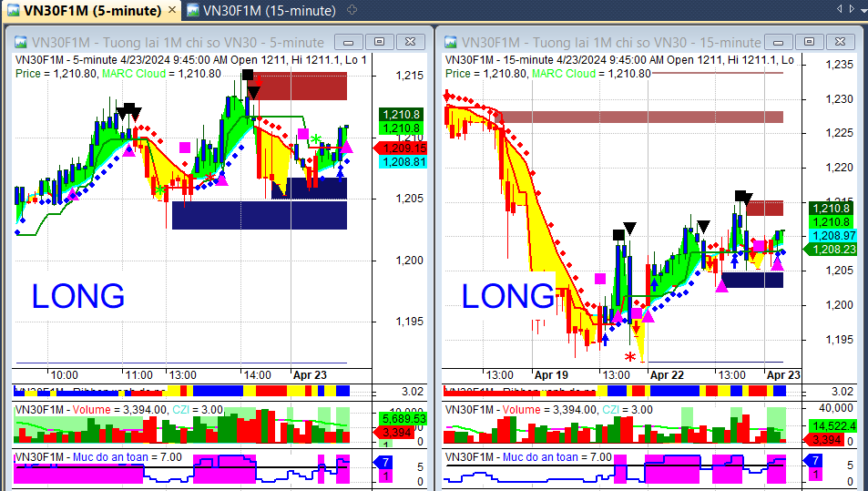Click the Apr 19 date label on the 15-minute axis
The height and width of the screenshot is (491, 868).
(x=551, y=375)
